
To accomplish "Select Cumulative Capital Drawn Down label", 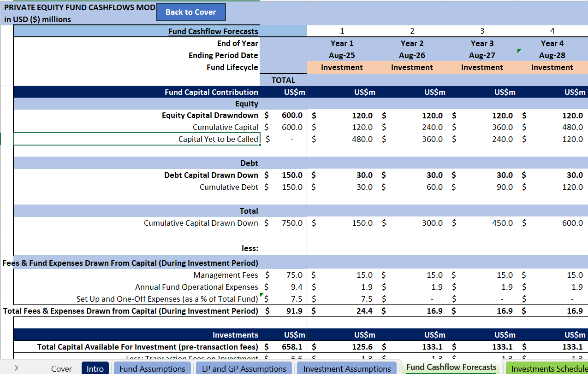I will [x=201, y=223].
